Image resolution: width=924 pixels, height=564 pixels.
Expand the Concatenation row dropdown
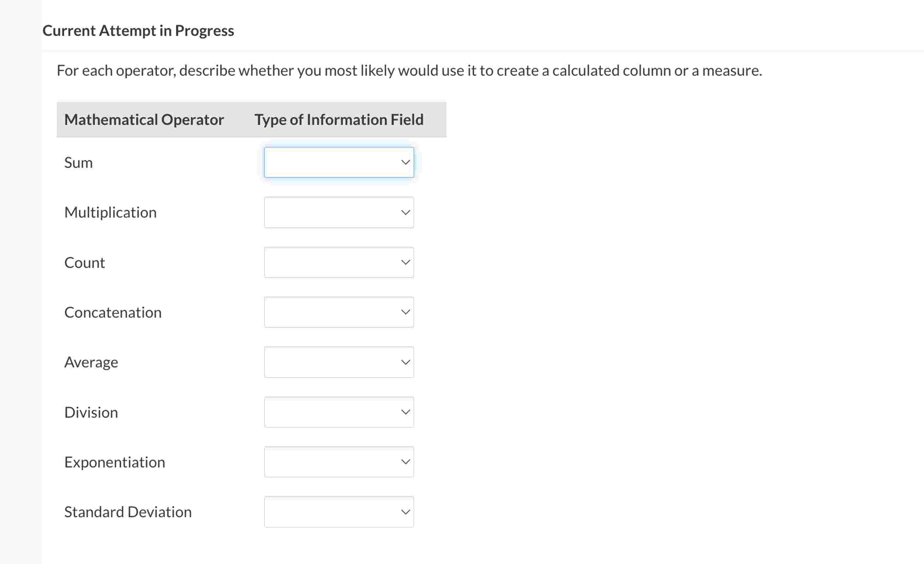[x=338, y=312]
